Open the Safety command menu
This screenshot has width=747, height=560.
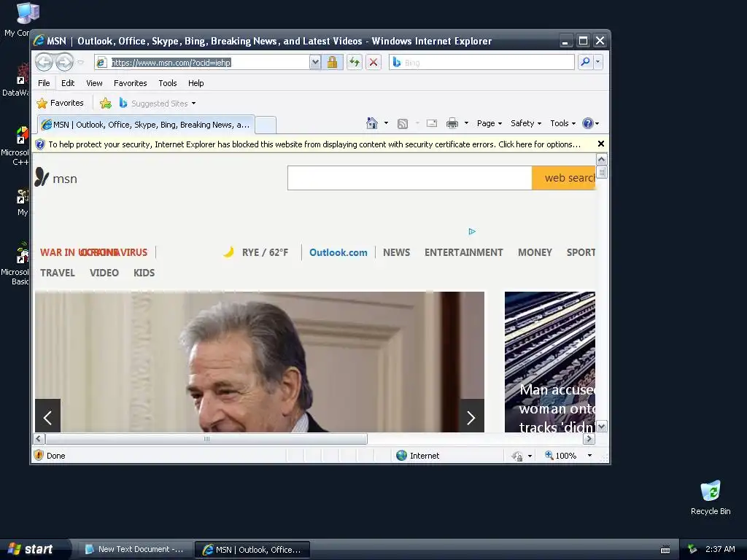click(526, 123)
